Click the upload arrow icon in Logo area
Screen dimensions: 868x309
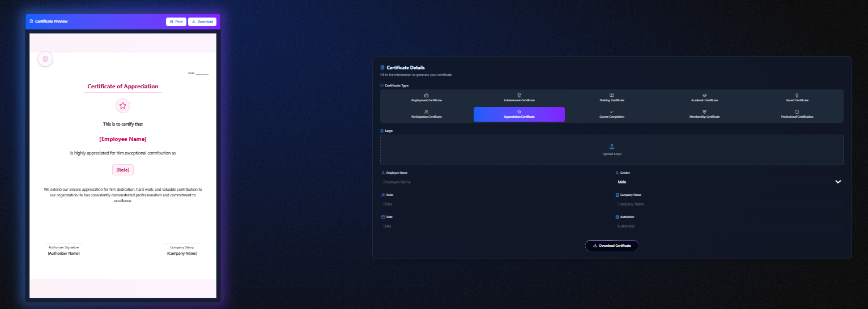click(611, 147)
